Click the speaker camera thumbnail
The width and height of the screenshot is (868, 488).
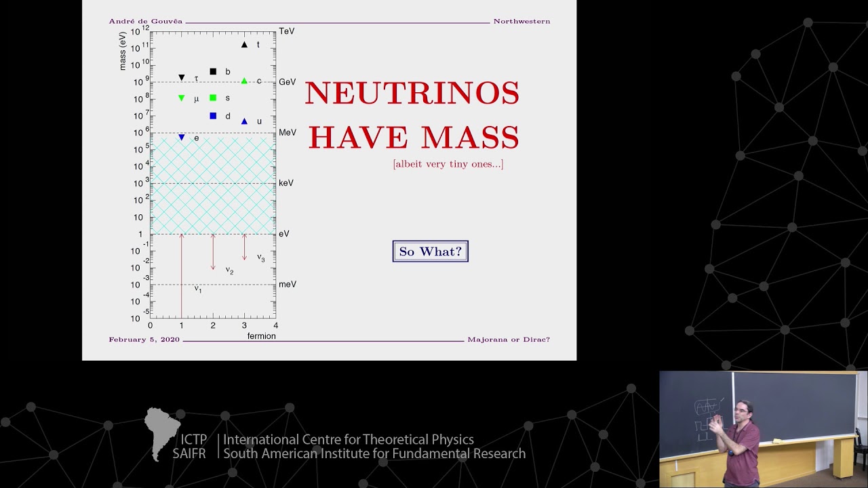click(x=764, y=429)
